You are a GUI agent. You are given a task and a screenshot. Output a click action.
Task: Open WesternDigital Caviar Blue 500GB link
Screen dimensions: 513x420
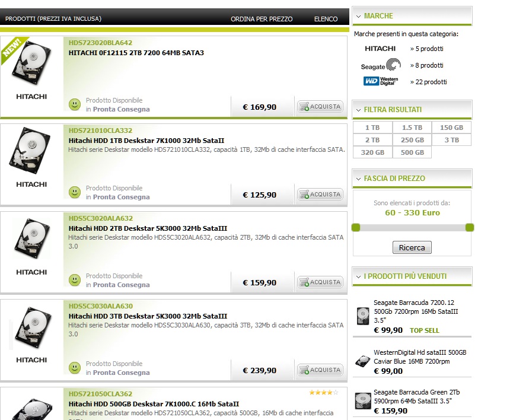pyautogui.click(x=420, y=357)
